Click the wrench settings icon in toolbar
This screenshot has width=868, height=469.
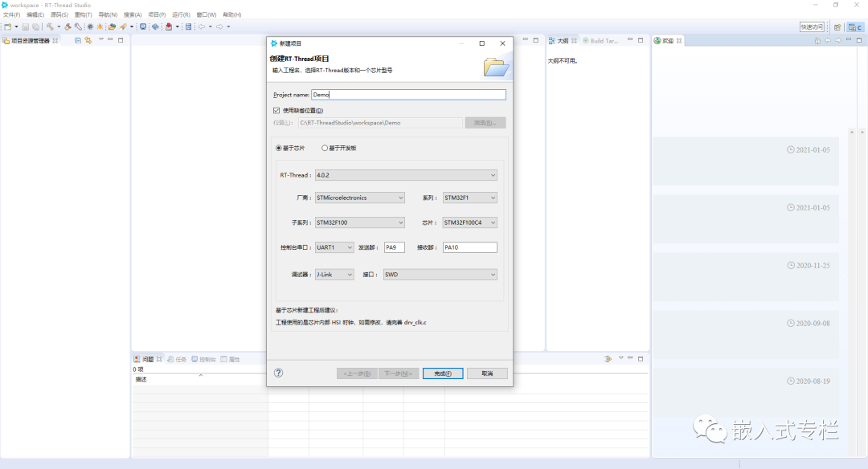point(78,27)
